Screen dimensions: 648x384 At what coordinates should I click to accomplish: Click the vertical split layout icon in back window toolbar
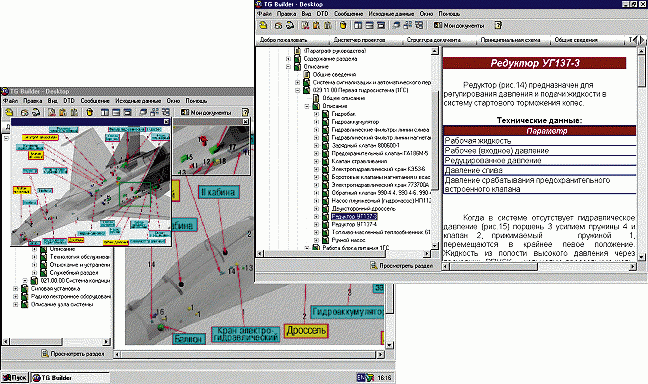point(105,112)
